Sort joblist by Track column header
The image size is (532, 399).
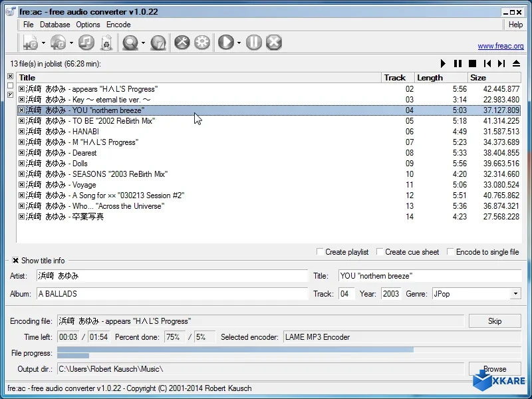coord(398,78)
